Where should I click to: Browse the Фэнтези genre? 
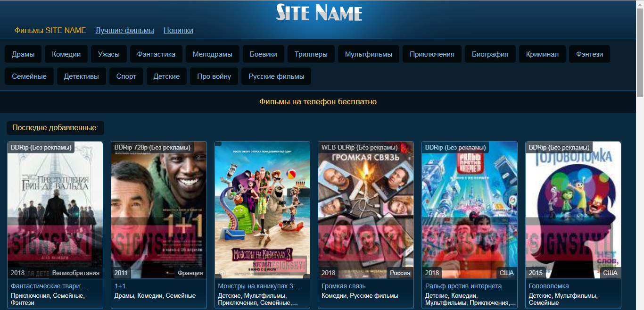tap(589, 54)
